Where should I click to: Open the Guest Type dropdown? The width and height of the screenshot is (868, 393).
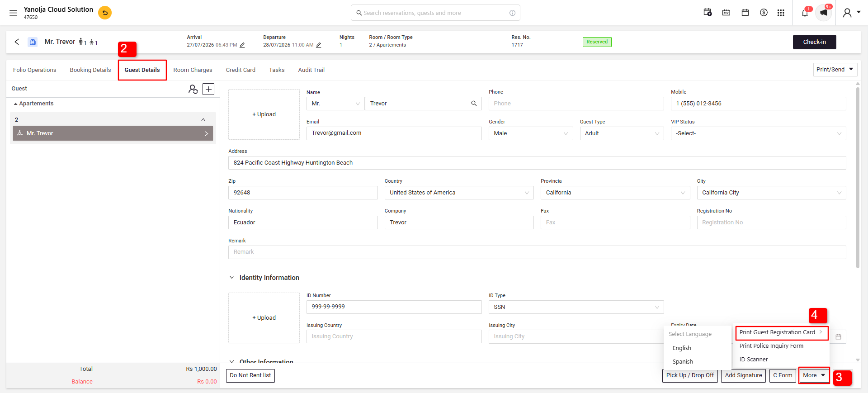[622, 133]
